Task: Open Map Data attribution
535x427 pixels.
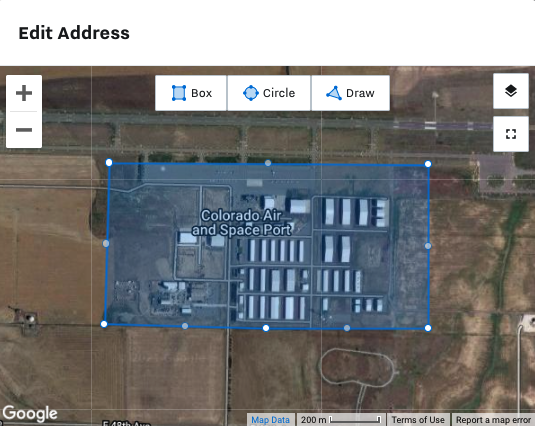Action: click(270, 420)
